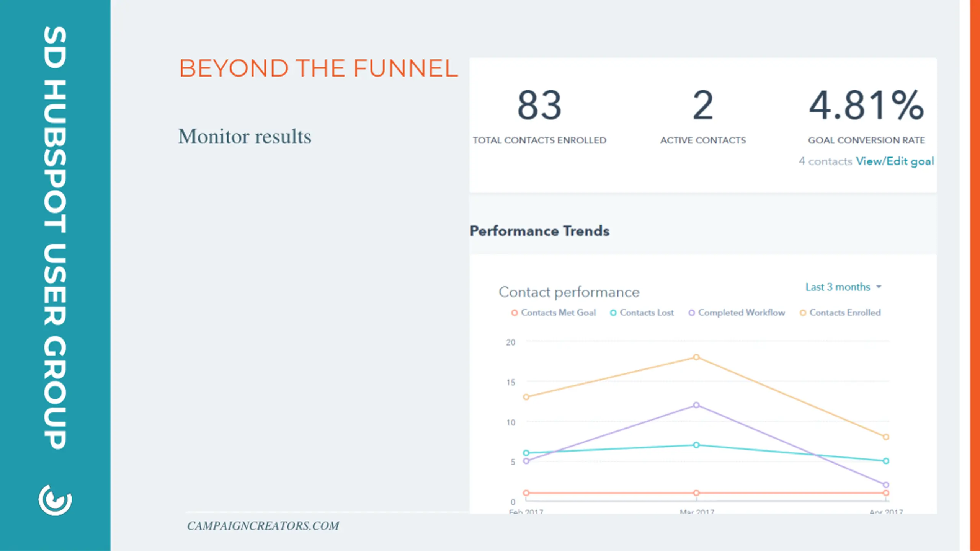Select Contacts Enrolled peak point at Mar 2017
This screenshot has width=980, height=551.
(696, 357)
